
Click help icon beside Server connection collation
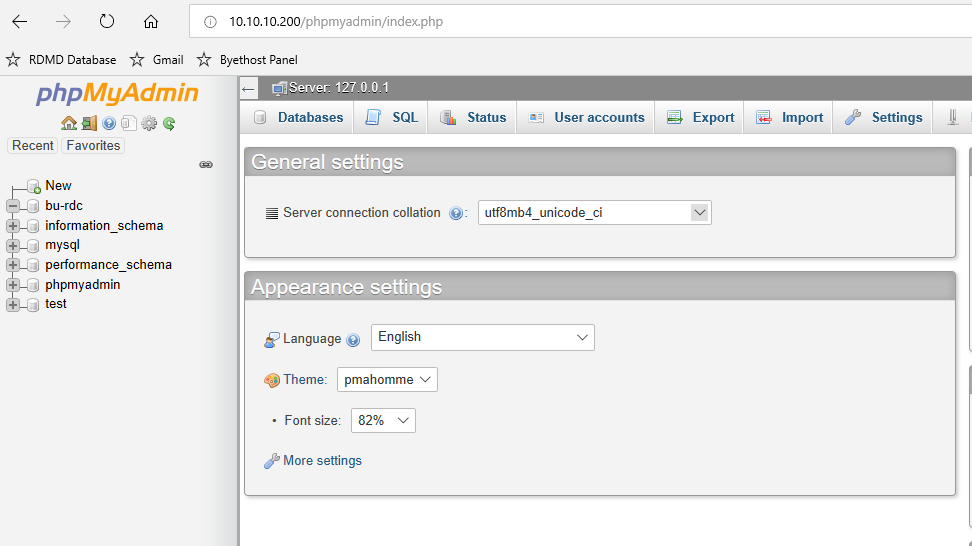point(456,213)
